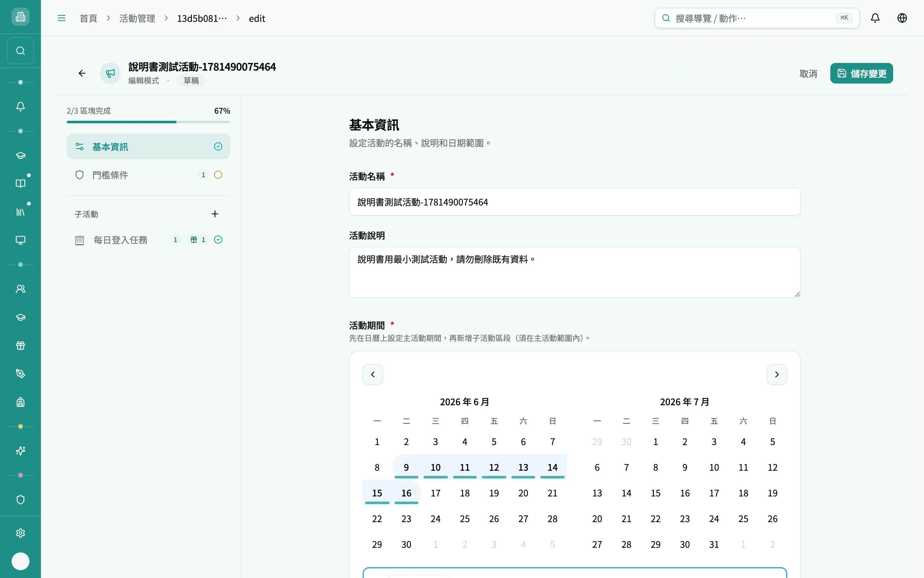
Task: Select the 門檻條件 section
Action: pos(148,175)
